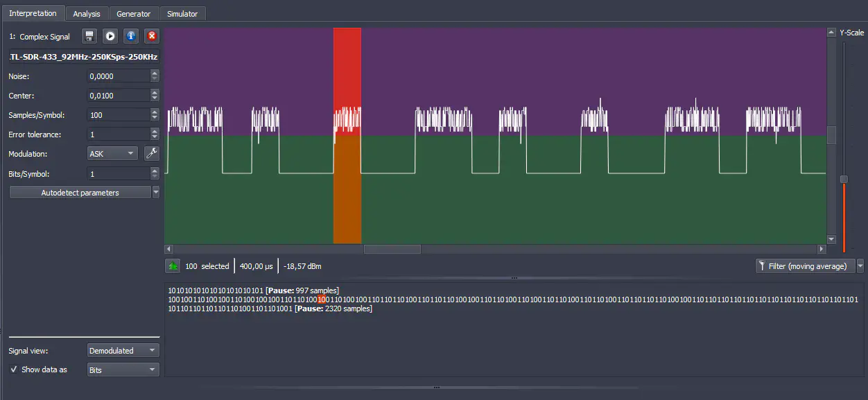The width and height of the screenshot is (868, 400).
Task: Decrease Error tolerance with down spinner arrow
Action: 155,137
